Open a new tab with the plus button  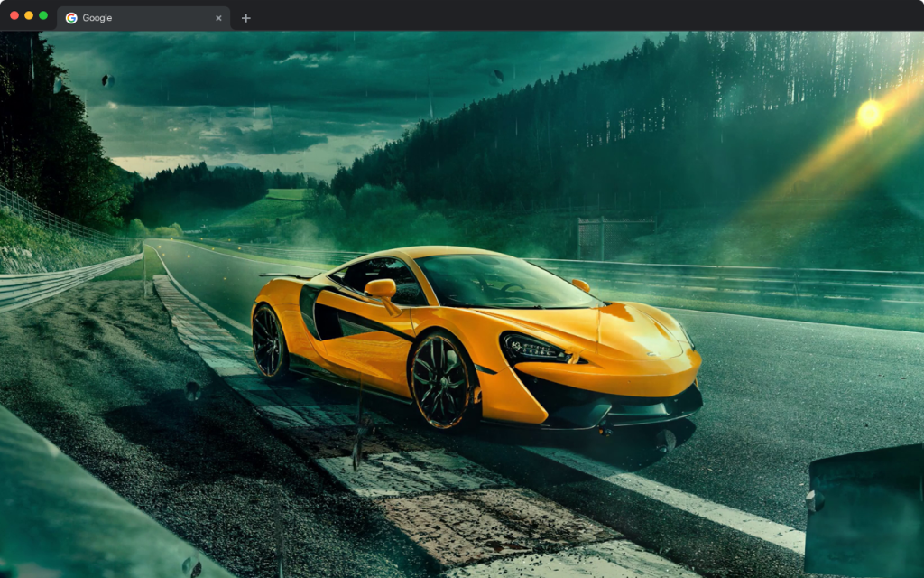coord(245,16)
